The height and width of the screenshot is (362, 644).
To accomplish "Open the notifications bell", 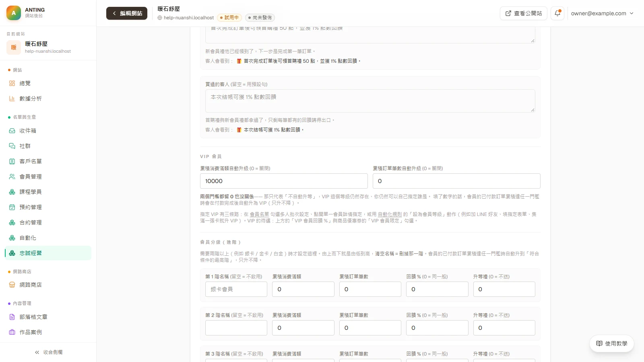I will coord(557,13).
